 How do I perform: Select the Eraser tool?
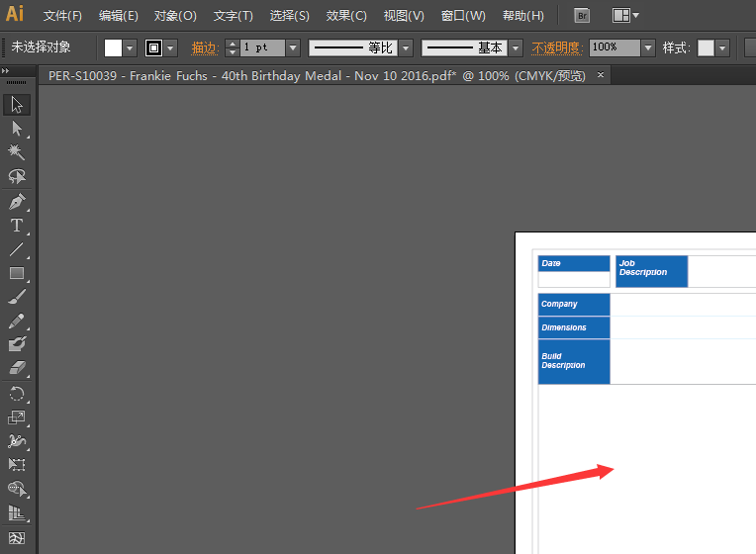pos(17,368)
